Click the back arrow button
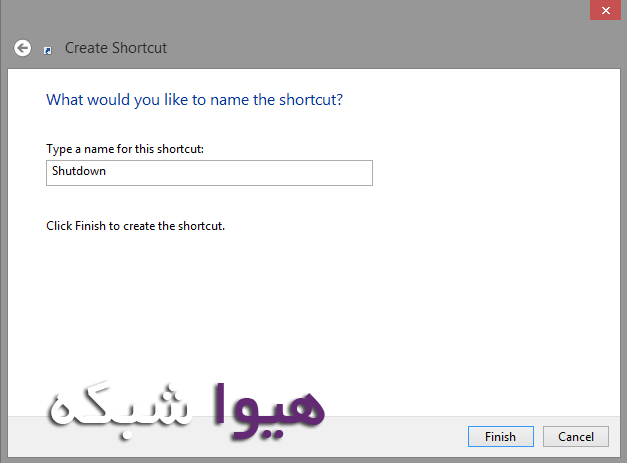 [x=22, y=47]
